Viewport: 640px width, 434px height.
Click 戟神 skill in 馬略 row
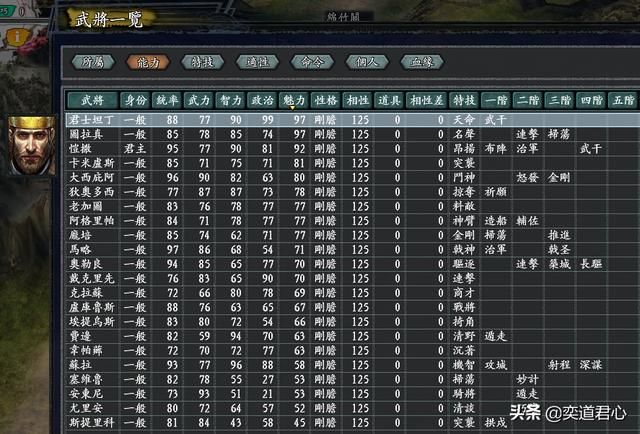click(464, 249)
